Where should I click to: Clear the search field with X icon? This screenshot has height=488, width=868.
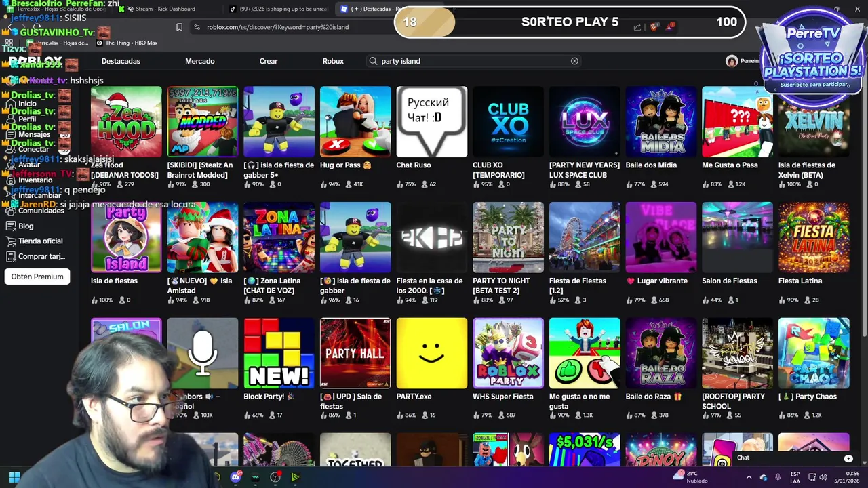tap(574, 61)
